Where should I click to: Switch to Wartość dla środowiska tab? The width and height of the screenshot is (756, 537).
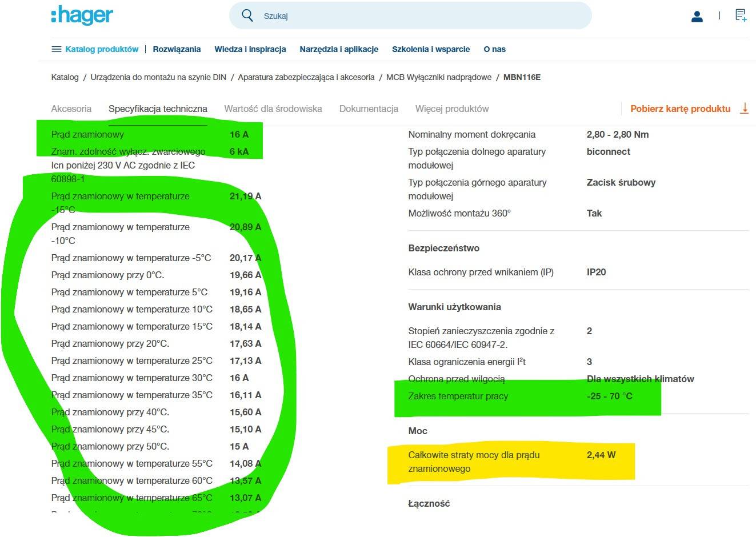click(273, 109)
